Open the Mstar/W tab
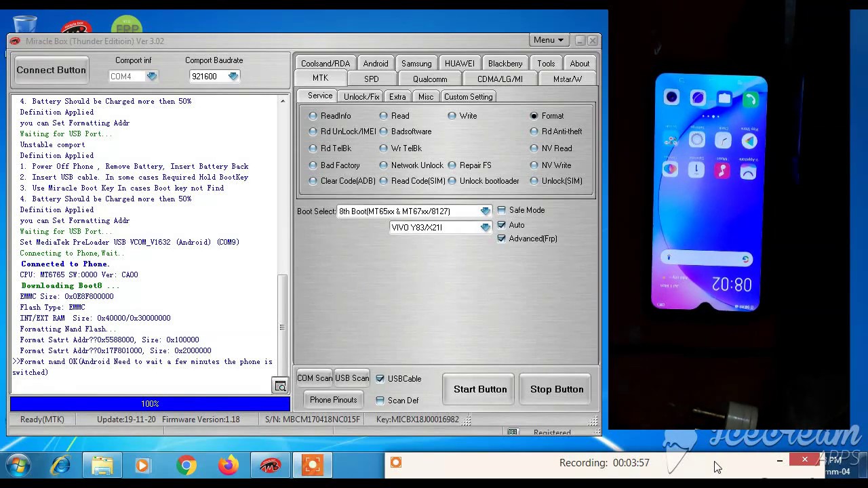Viewport: 868px width, 488px height. (568, 79)
